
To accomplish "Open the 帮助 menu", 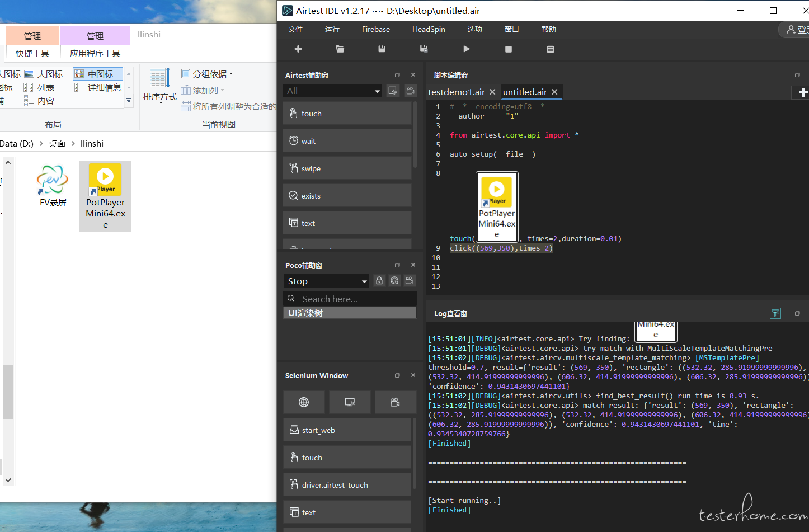I will coord(549,29).
